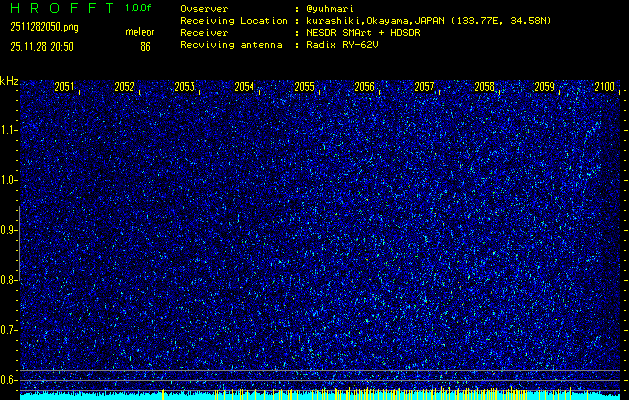Click the 2056 time marker

tap(364, 87)
